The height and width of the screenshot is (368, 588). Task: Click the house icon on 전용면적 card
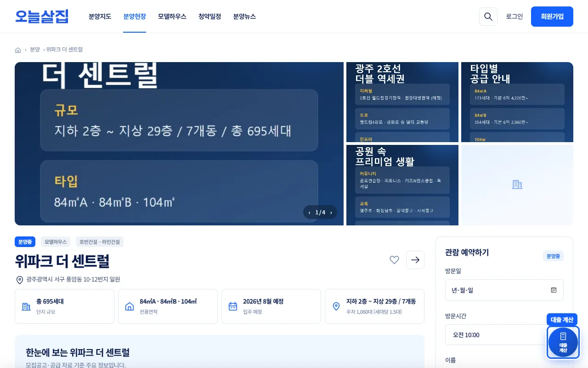coord(130,306)
